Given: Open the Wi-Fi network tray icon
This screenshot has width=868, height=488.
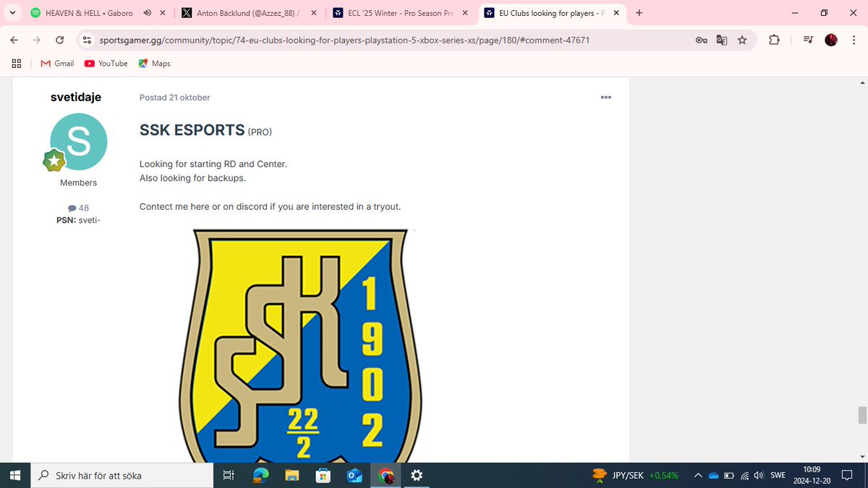Looking at the screenshot, I should [744, 476].
